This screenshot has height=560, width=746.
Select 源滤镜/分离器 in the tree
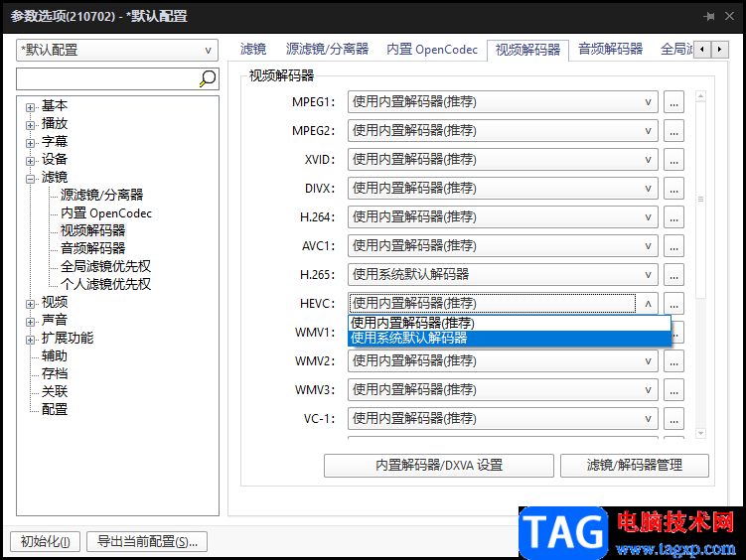tap(101, 195)
